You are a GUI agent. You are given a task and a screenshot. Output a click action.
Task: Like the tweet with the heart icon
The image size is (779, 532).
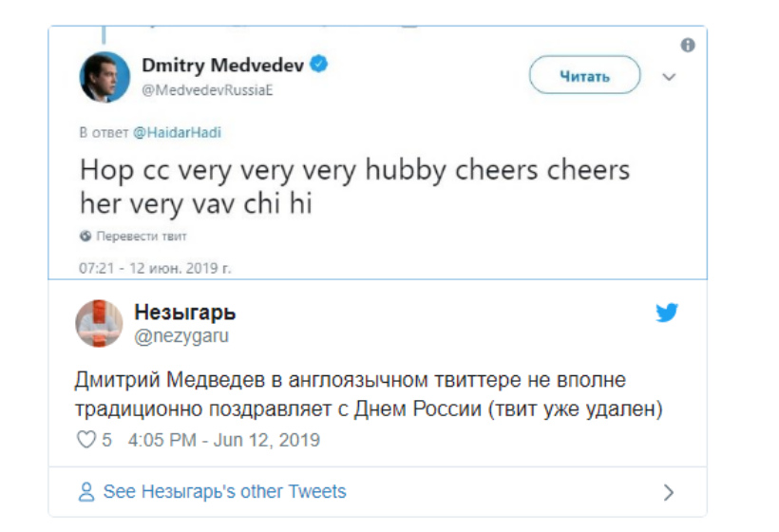(x=86, y=440)
